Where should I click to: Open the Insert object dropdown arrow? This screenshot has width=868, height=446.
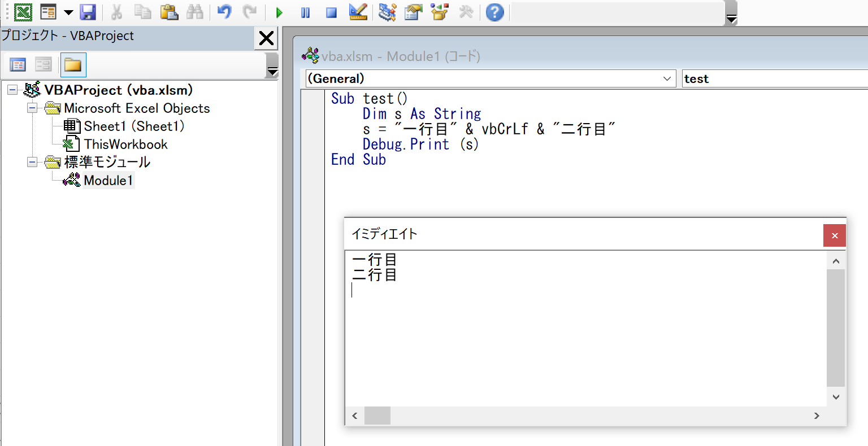point(68,12)
